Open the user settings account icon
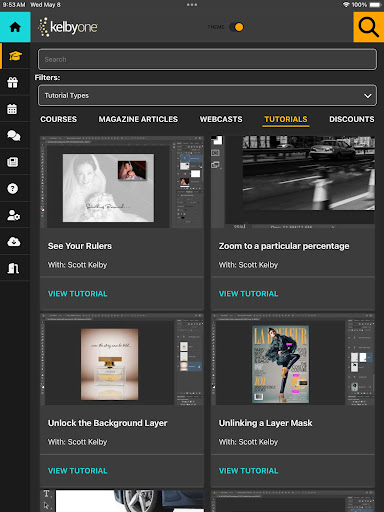Screen dimensions: 384x512 [14, 215]
